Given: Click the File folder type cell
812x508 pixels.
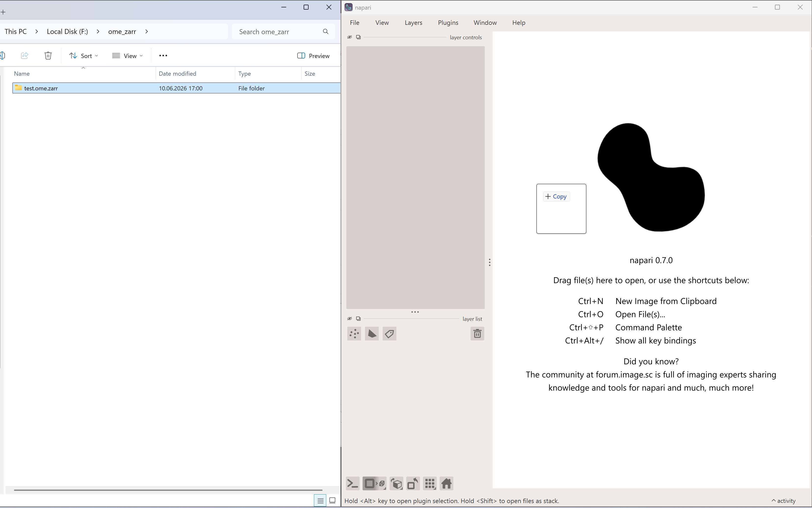Looking at the screenshot, I should pos(251,88).
